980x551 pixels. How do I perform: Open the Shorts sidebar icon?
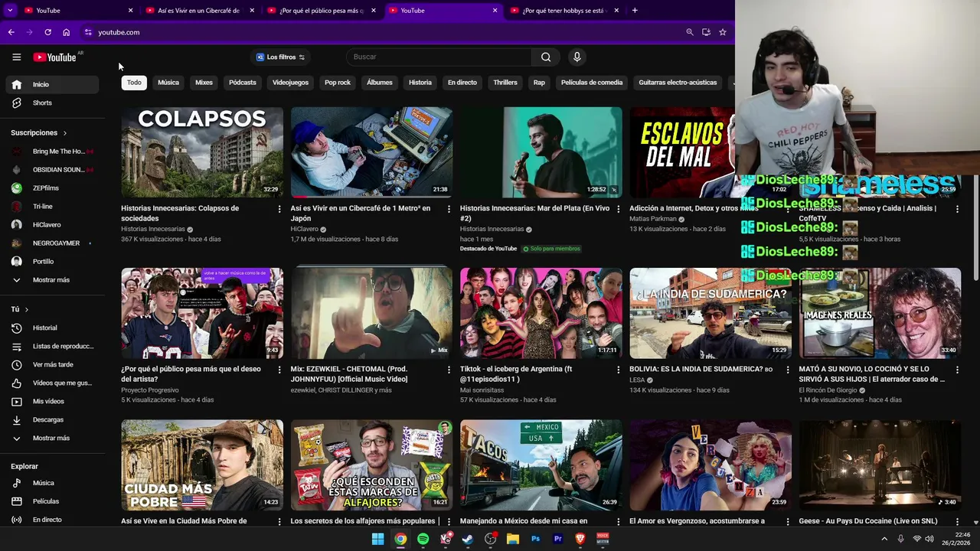point(16,103)
